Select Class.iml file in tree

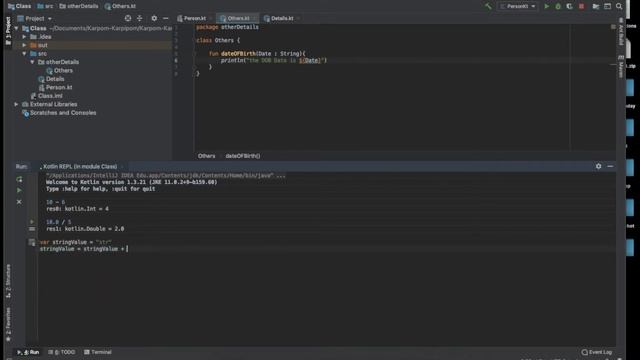coord(47,96)
